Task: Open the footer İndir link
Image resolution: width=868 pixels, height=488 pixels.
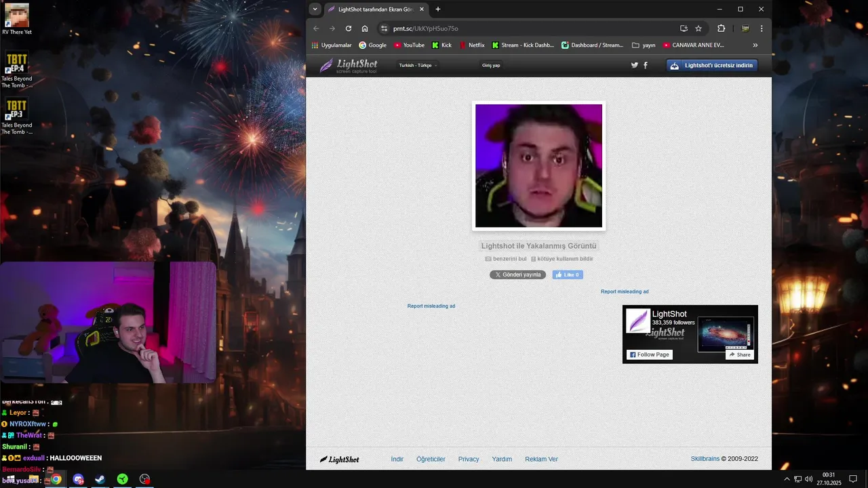Action: pos(397,460)
